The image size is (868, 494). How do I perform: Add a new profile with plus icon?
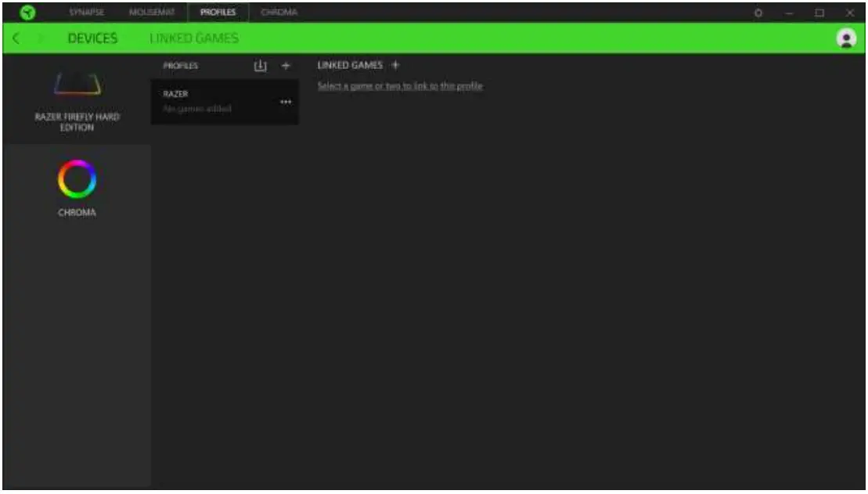(x=286, y=66)
